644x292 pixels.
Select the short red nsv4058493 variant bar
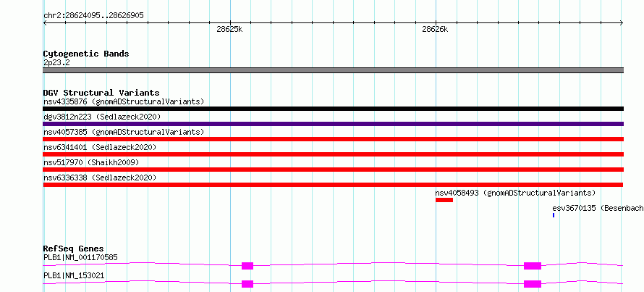[444, 200]
